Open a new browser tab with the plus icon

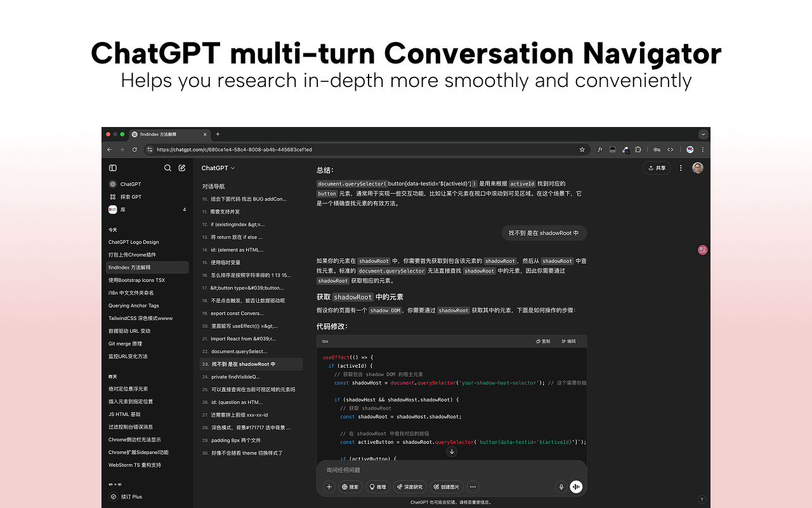218,134
